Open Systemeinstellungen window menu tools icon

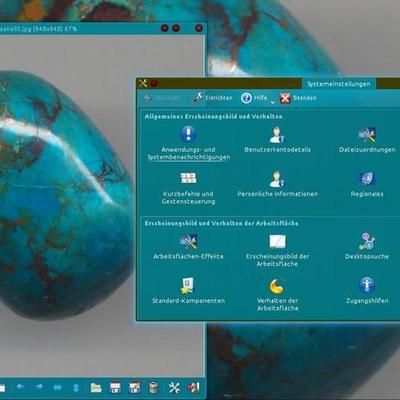pyautogui.click(x=143, y=83)
